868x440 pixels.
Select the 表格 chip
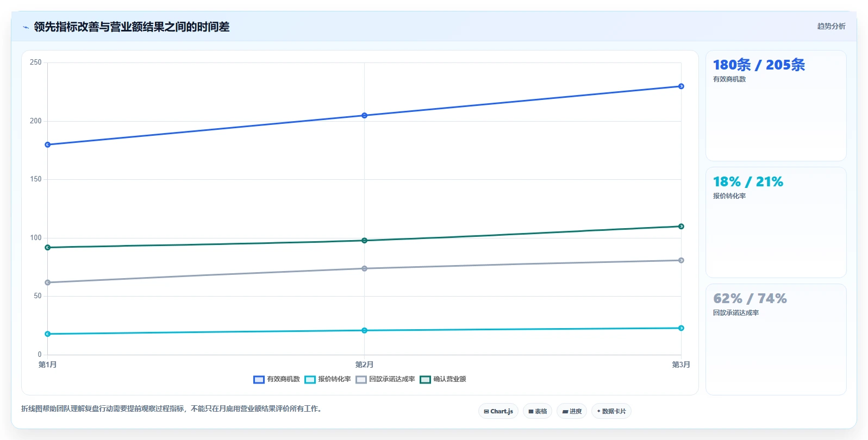(x=538, y=411)
